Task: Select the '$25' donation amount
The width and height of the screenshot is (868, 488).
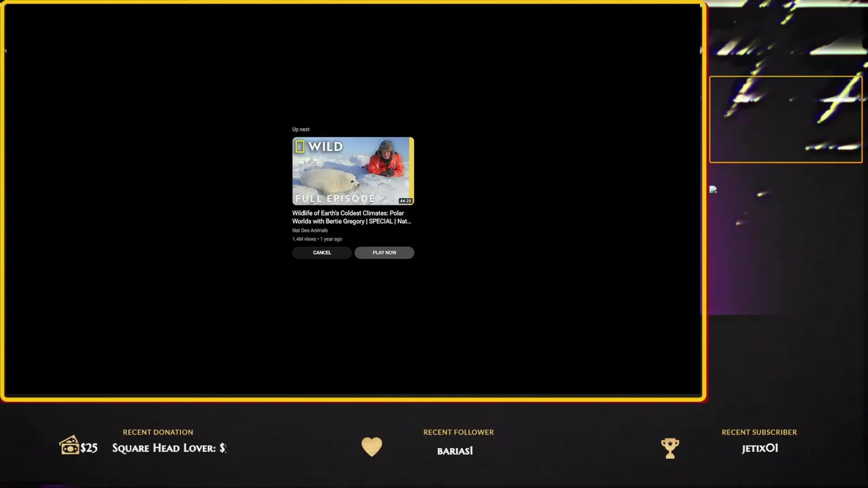Action: coord(89,448)
